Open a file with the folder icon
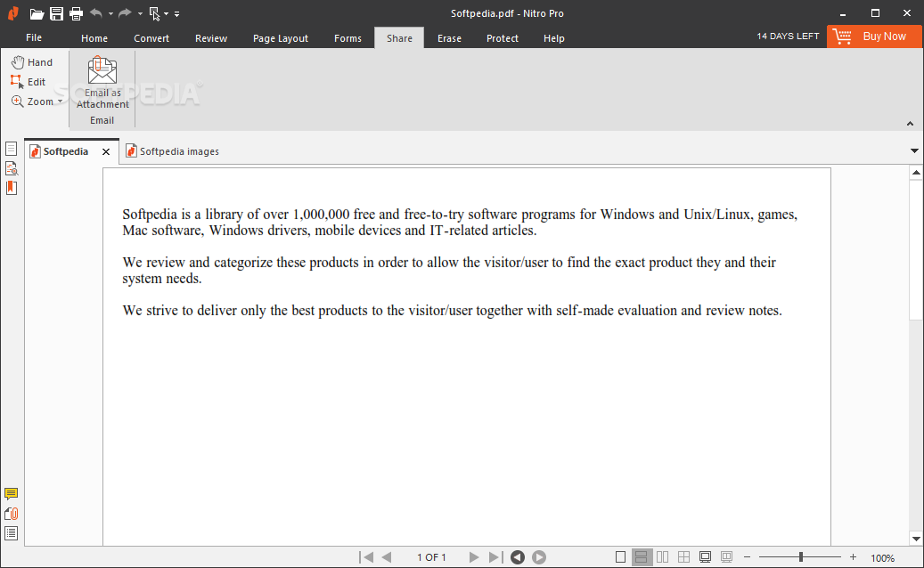924x568 pixels. click(37, 13)
